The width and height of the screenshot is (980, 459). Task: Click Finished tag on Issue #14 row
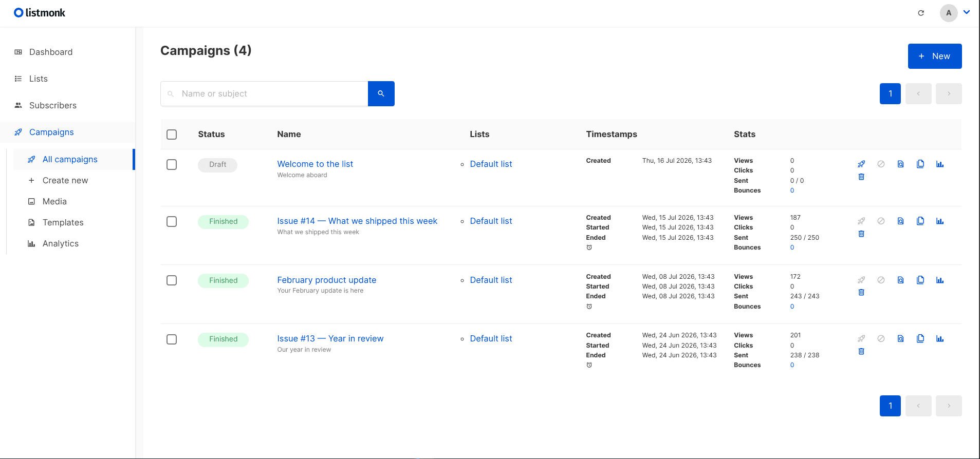223,222
